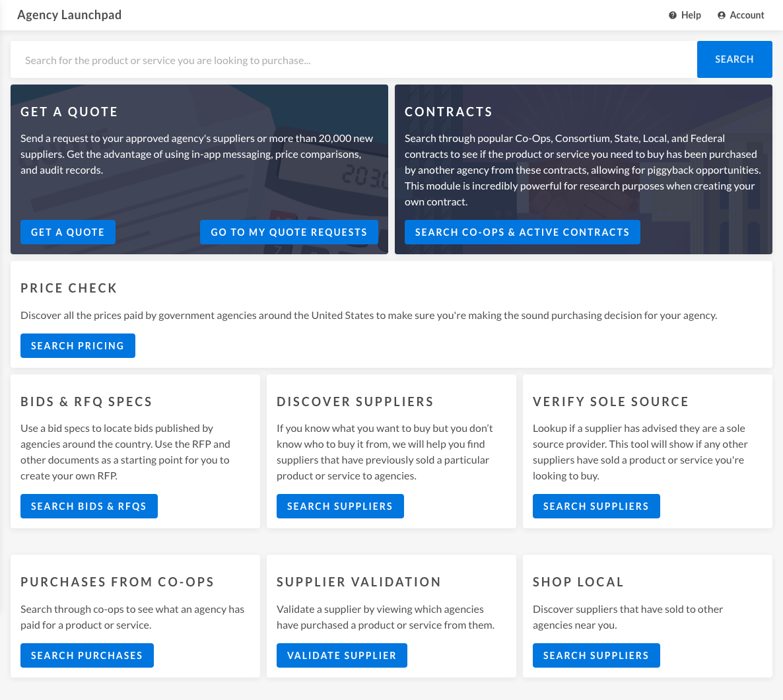Click the Account person icon
The height and width of the screenshot is (700, 783).
coord(722,15)
